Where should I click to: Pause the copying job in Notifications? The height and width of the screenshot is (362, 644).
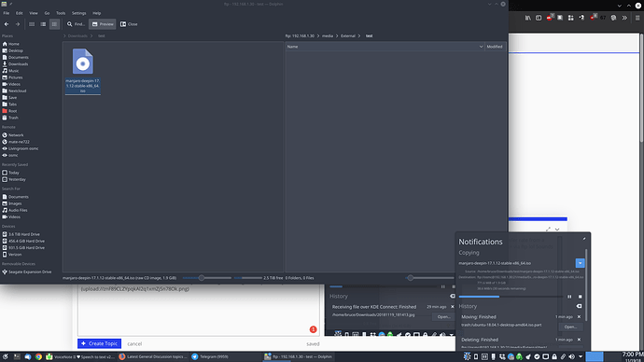pyautogui.click(x=569, y=297)
